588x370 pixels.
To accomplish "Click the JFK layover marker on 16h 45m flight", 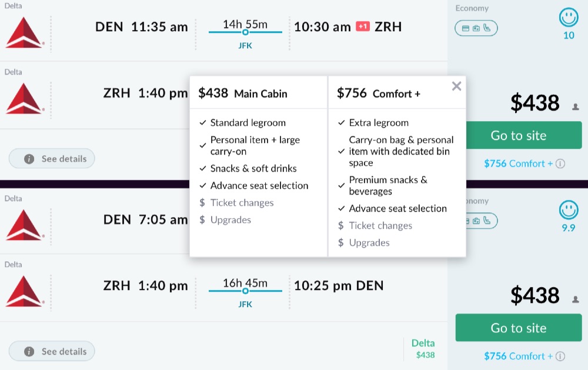I will pyautogui.click(x=245, y=291).
